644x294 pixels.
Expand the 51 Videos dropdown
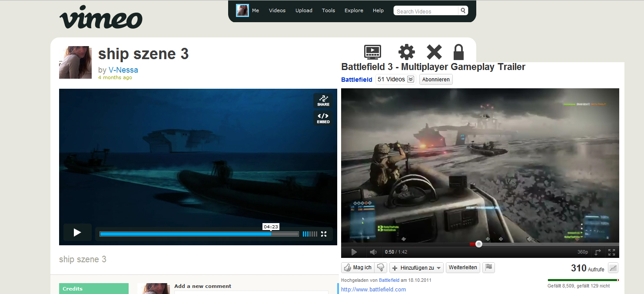395,80
